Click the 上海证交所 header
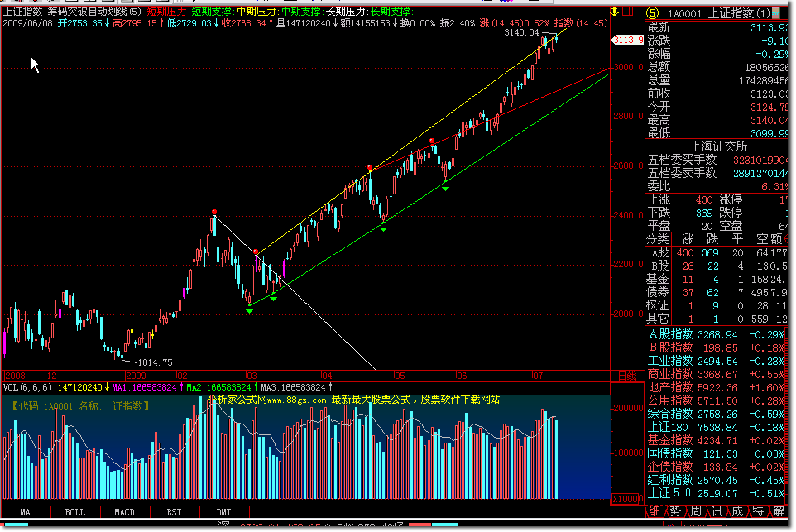Image resolution: width=796 pixels, height=532 pixels. (719, 146)
